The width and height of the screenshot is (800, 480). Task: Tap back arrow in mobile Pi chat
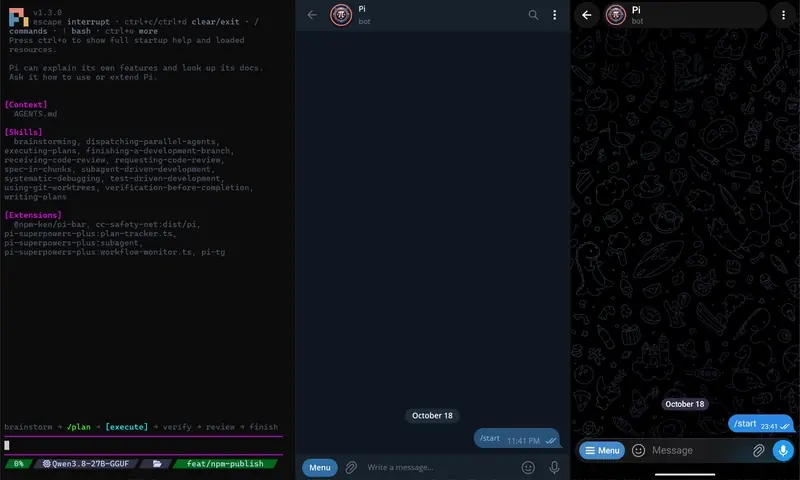(587, 15)
